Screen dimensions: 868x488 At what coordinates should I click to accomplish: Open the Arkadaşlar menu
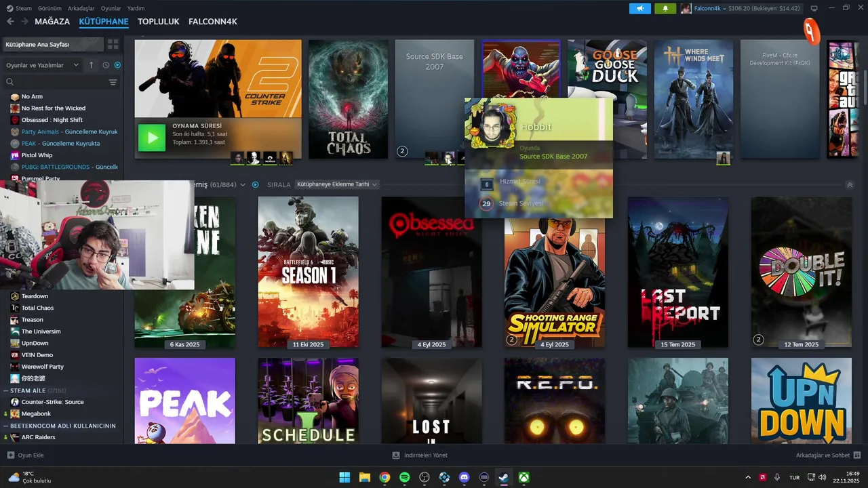pyautogui.click(x=82, y=8)
